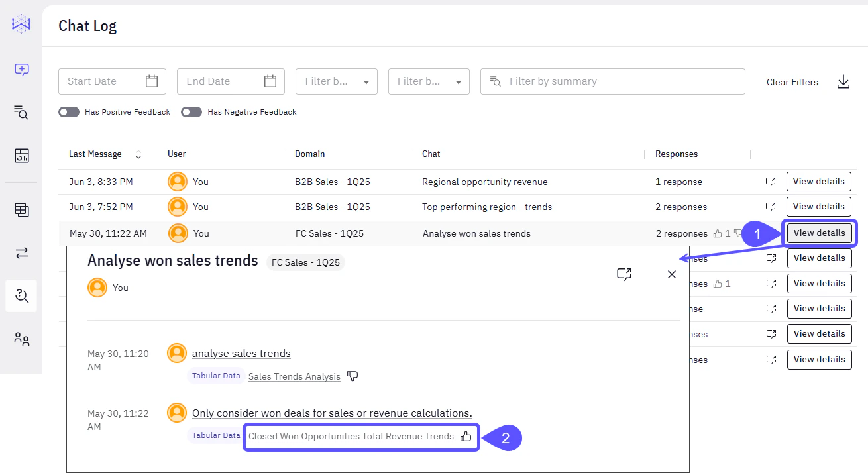Open the second Filter by dropdown
This screenshot has height=473, width=868.
pyautogui.click(x=428, y=81)
